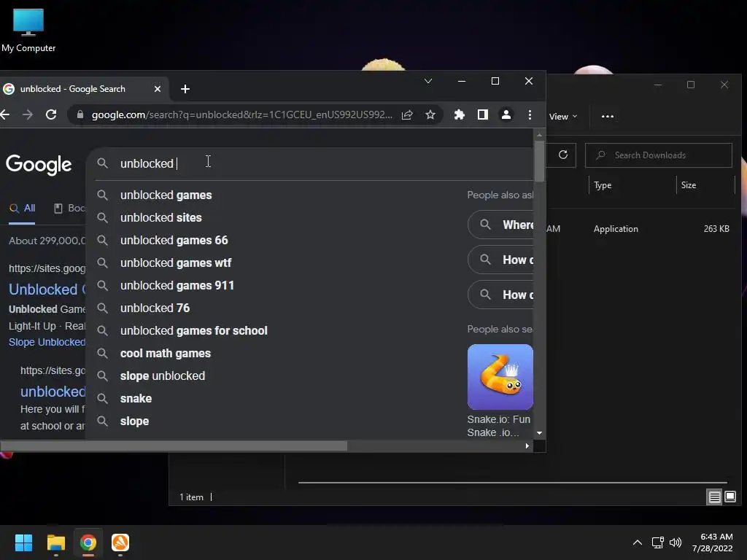Open File Explorer 'See more' ellipsis

(x=608, y=117)
